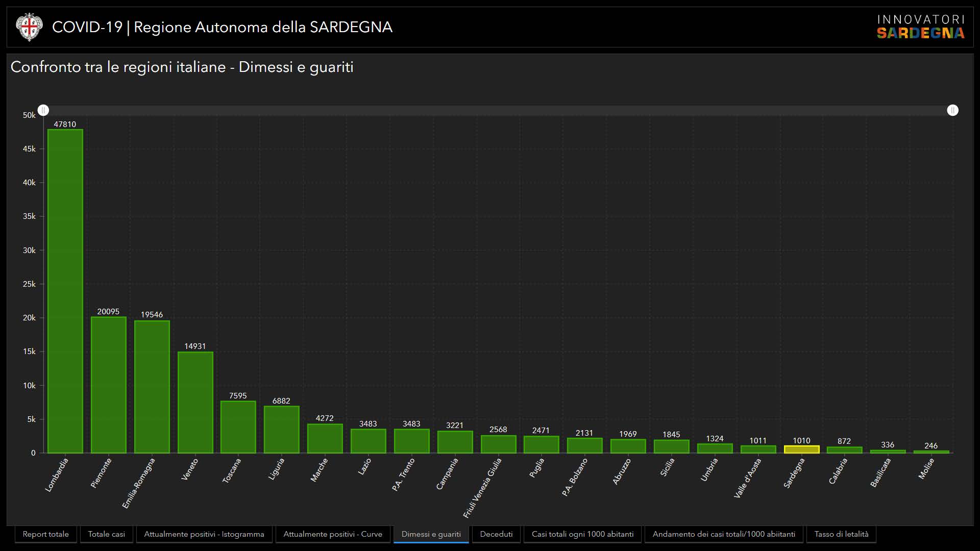Click the Piemonte bar valued 20095
The image size is (980, 551).
pos(108,385)
